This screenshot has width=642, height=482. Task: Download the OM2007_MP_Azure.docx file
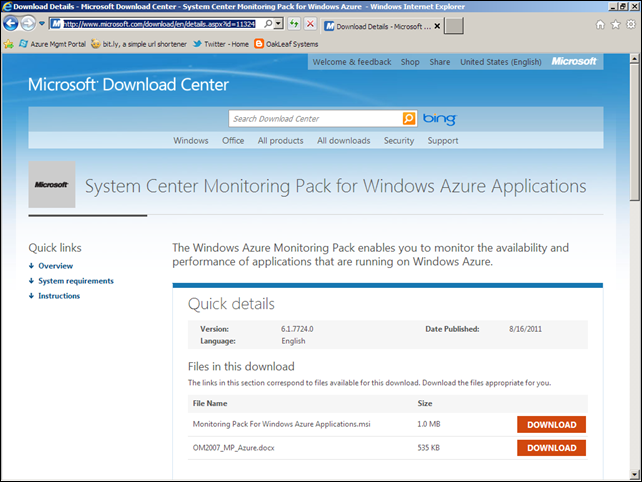pos(551,448)
